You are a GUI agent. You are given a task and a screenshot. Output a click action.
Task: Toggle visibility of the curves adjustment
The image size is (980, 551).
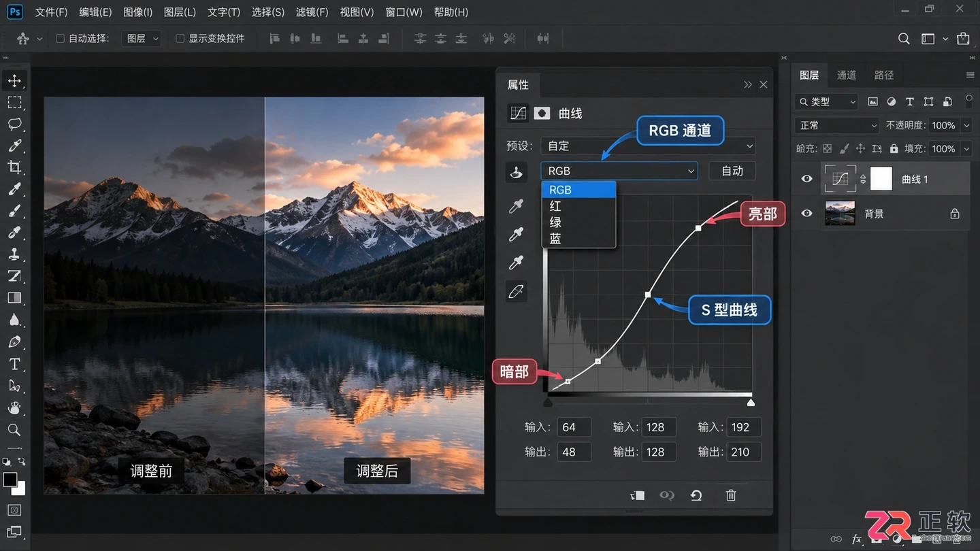667,495
